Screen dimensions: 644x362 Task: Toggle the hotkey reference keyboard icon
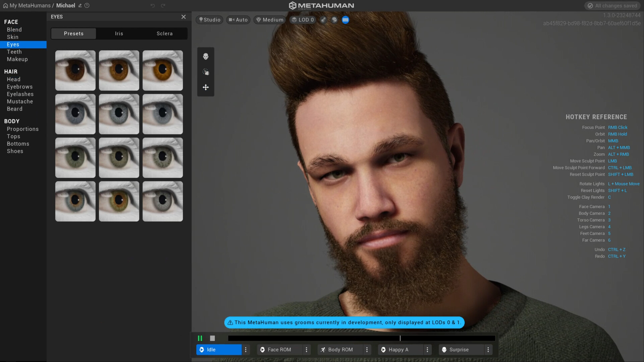click(x=345, y=20)
